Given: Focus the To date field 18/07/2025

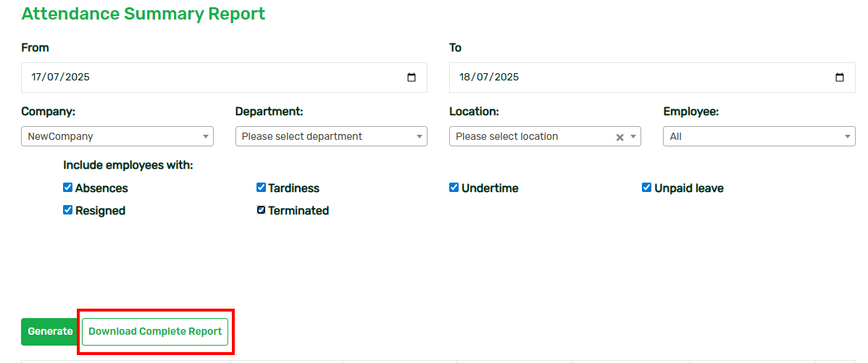Looking at the screenshot, I should [652, 78].
